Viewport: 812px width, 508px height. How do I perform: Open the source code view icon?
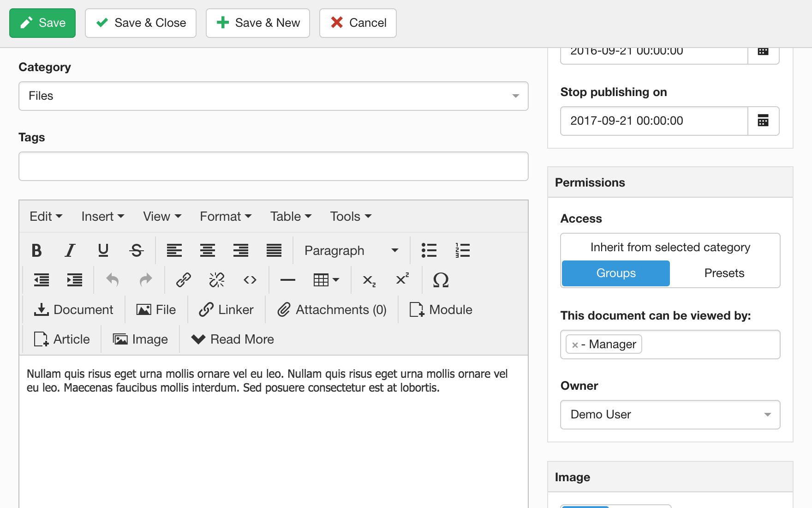click(250, 280)
